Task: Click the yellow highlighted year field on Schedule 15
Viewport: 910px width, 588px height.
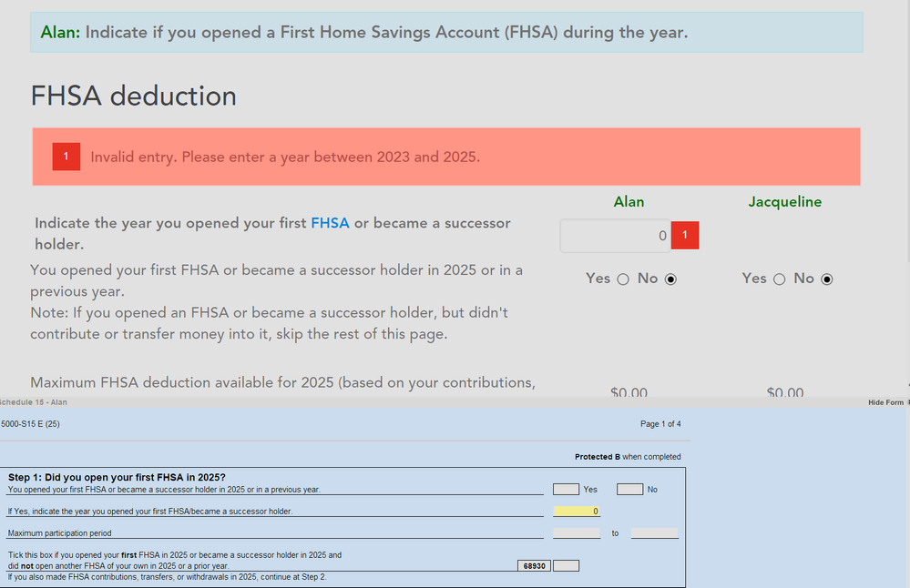Action: 577,511
